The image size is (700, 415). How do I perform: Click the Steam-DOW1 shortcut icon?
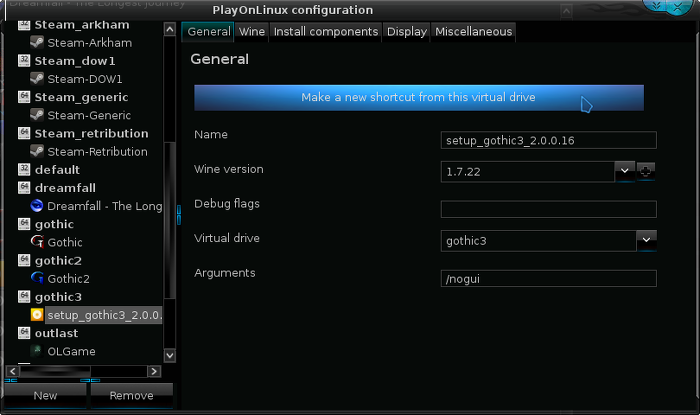click(37, 79)
